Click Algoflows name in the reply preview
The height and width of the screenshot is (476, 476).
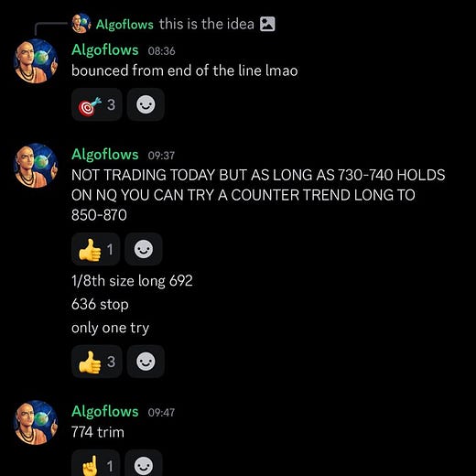[124, 25]
